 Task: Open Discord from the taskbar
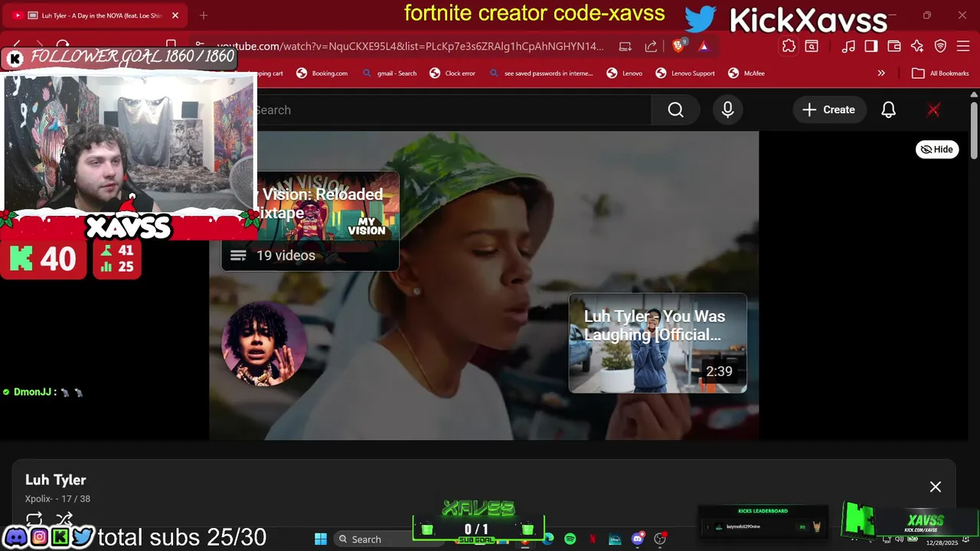click(637, 539)
